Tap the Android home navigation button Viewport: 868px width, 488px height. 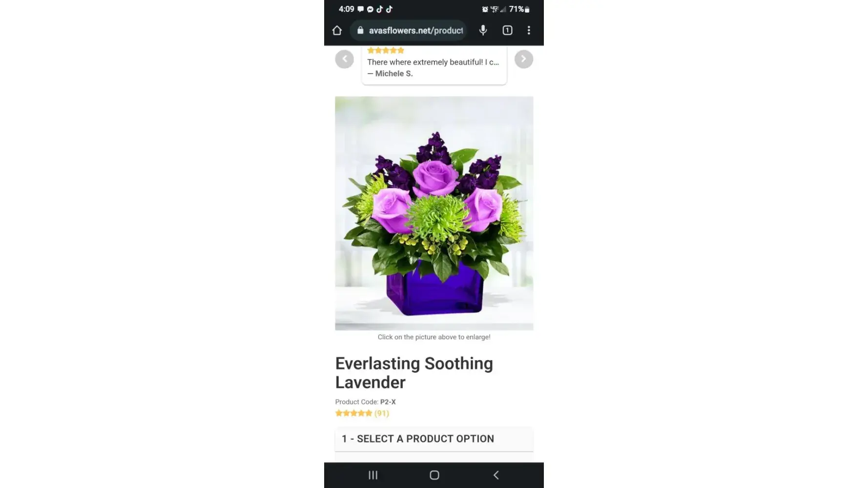(434, 475)
